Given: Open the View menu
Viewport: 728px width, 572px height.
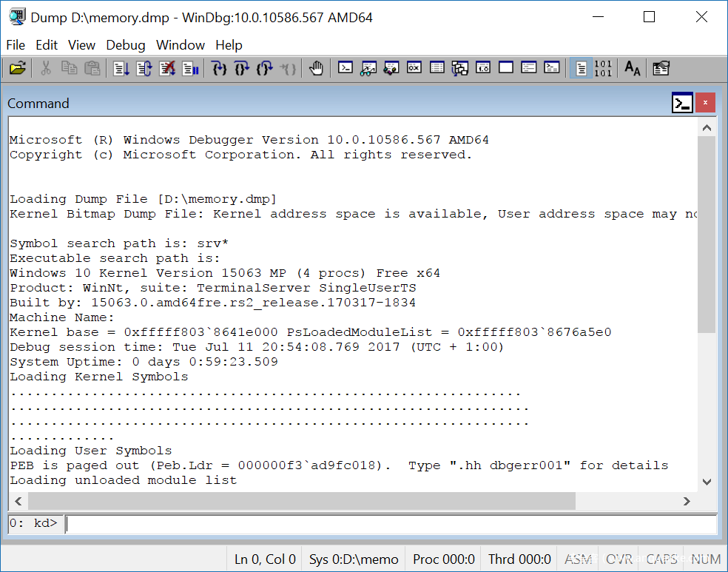Looking at the screenshot, I should point(81,45).
